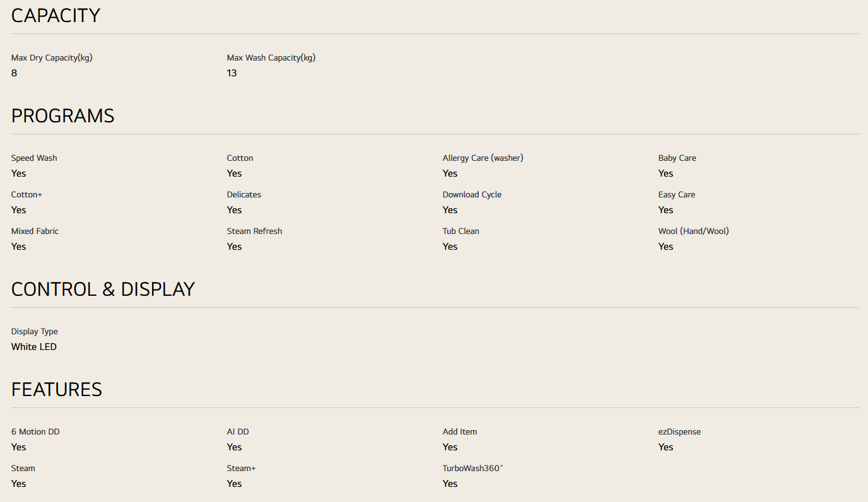
Task: Click the Yes value under Add Item
Action: point(450,447)
